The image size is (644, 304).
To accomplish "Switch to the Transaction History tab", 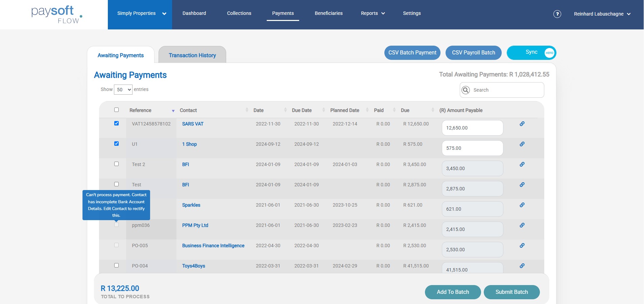I will 192,55.
